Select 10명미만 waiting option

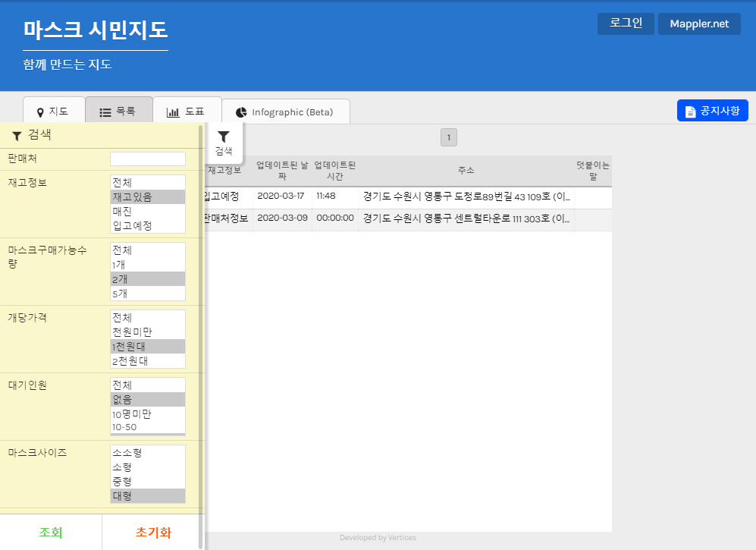click(148, 414)
